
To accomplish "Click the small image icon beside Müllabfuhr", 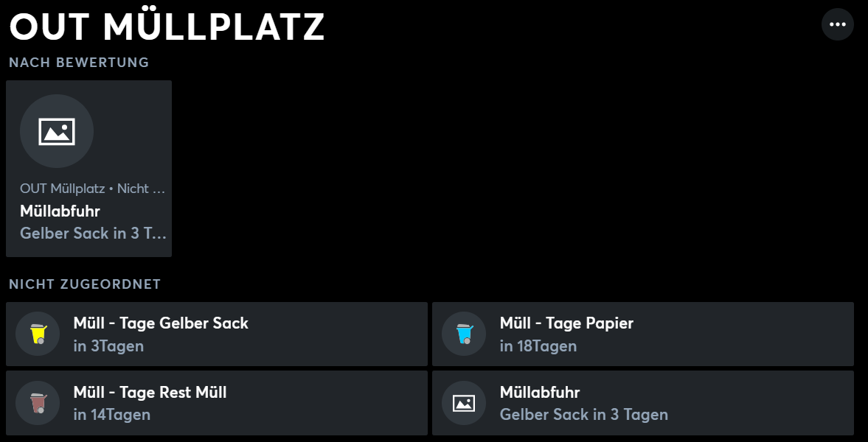I will tap(464, 403).
